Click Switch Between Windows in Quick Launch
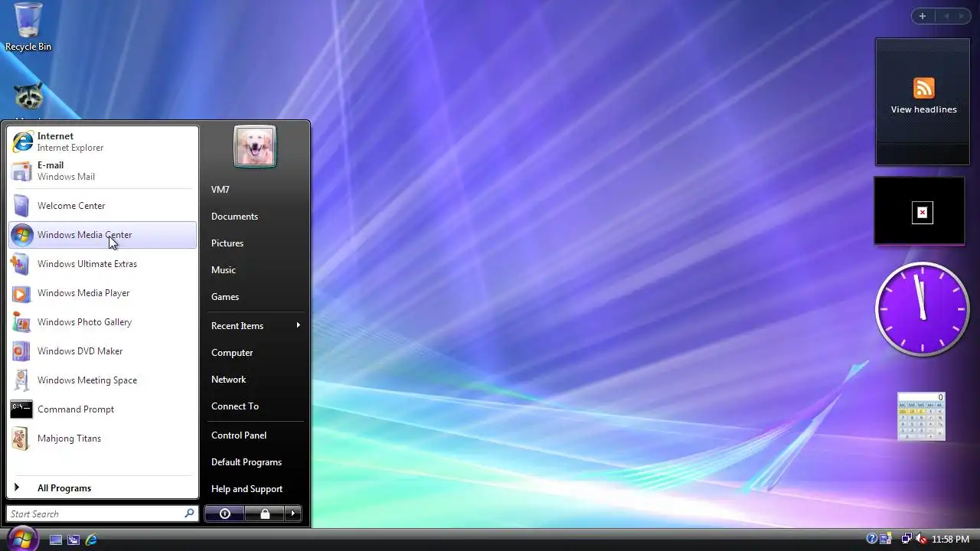 tap(73, 540)
